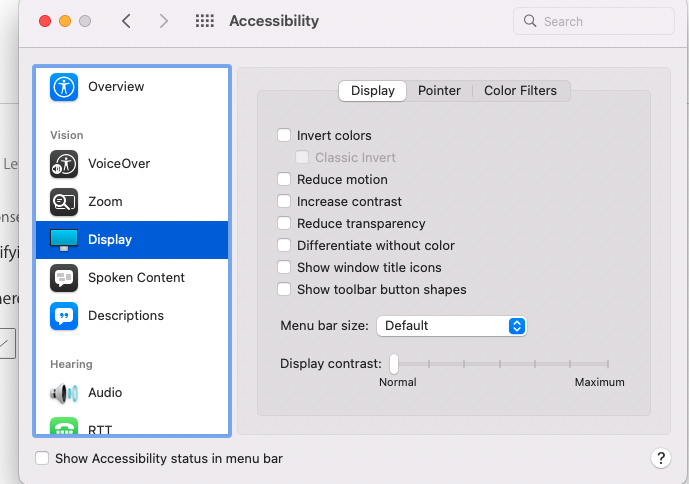
Task: Open the Zoom magnifier icon
Action: (x=64, y=202)
